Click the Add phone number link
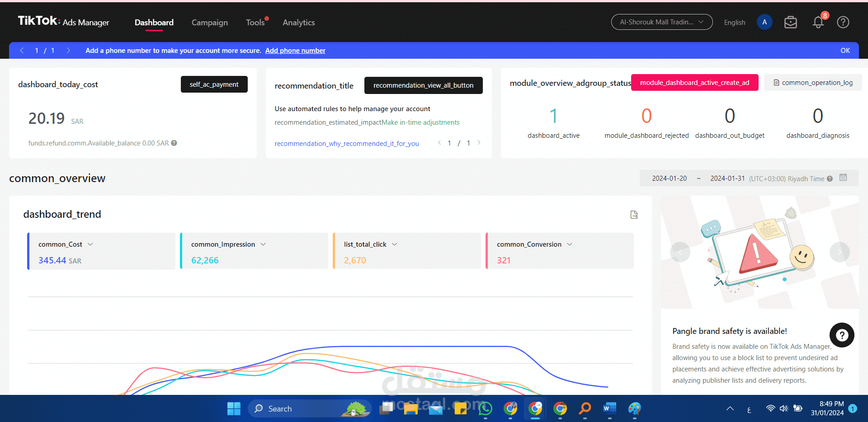 pyautogui.click(x=295, y=51)
